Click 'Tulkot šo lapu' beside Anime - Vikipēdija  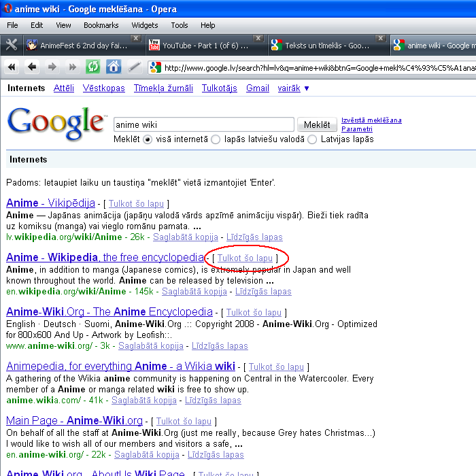pos(136,204)
